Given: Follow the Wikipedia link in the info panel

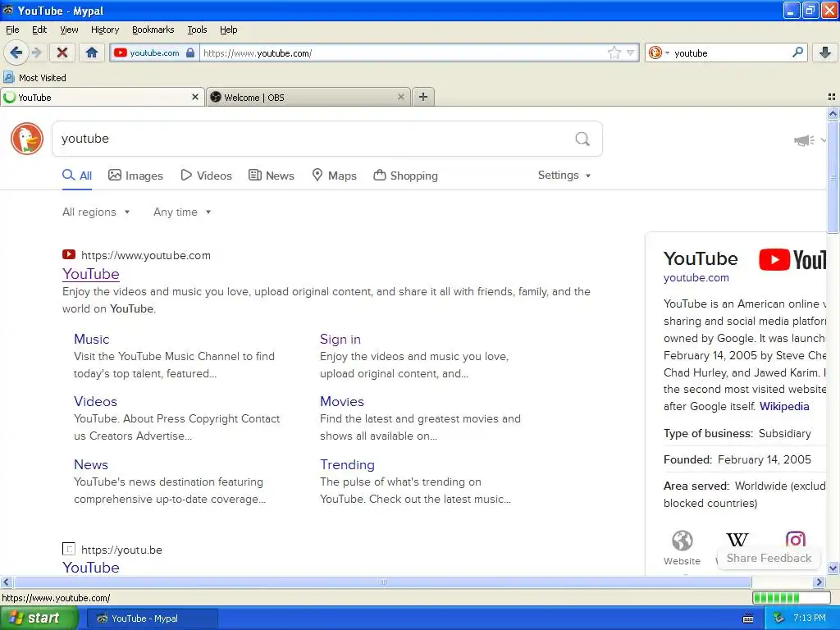Looking at the screenshot, I should 784,406.
